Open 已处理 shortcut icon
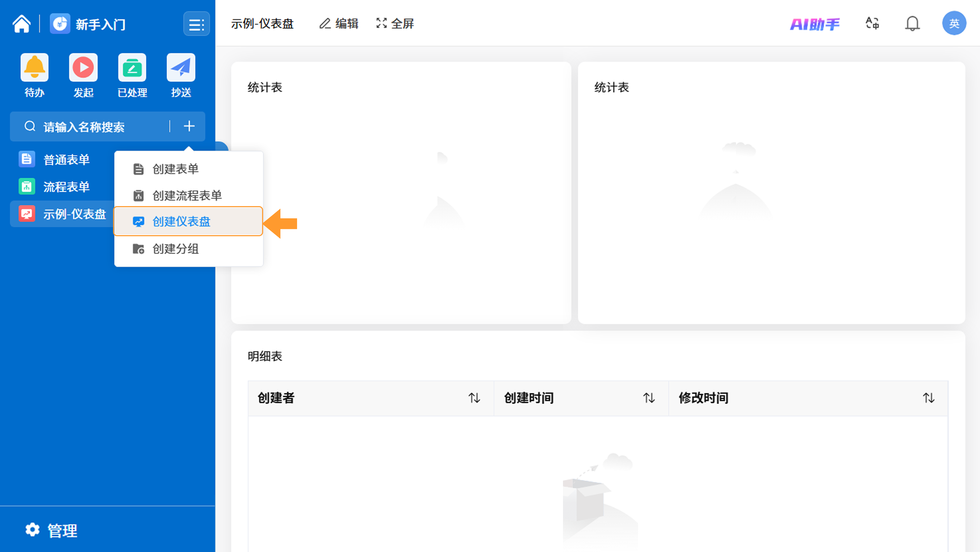980x552 pixels. [132, 68]
